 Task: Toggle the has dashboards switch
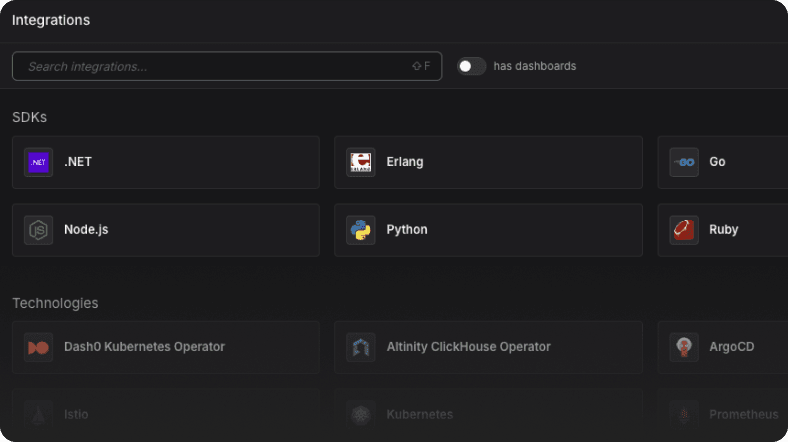[x=471, y=66]
